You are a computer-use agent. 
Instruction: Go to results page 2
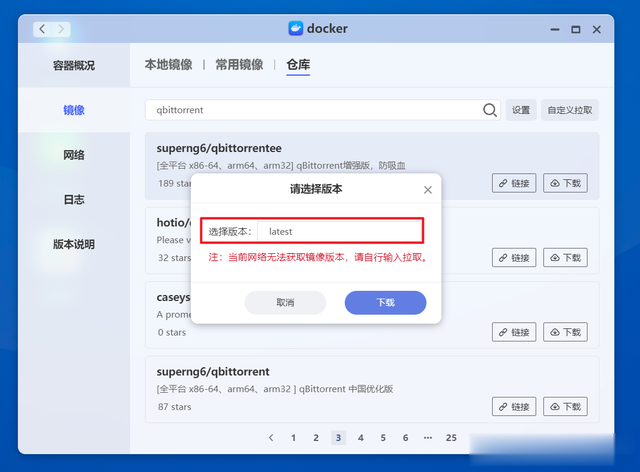pos(316,438)
